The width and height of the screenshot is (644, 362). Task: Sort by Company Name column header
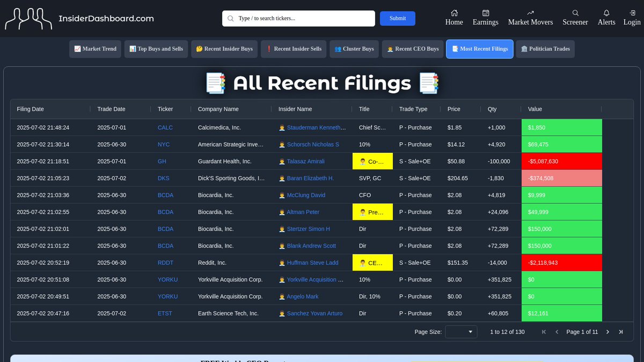[x=218, y=109]
